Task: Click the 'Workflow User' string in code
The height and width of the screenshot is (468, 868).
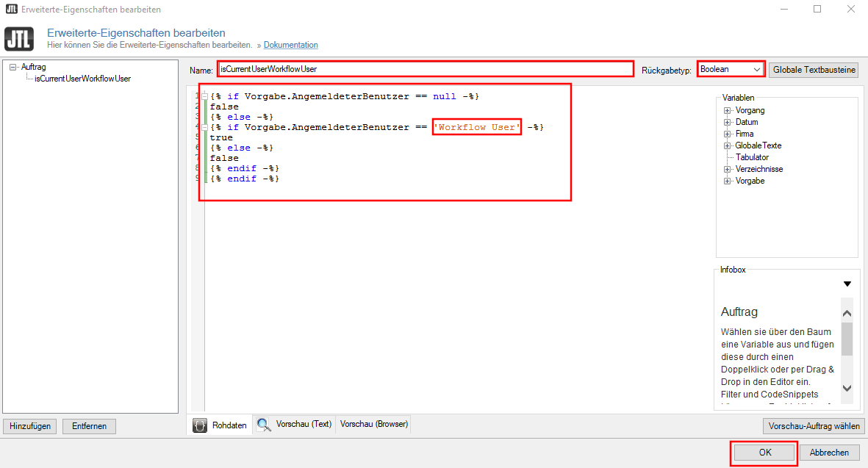Action: tap(476, 127)
